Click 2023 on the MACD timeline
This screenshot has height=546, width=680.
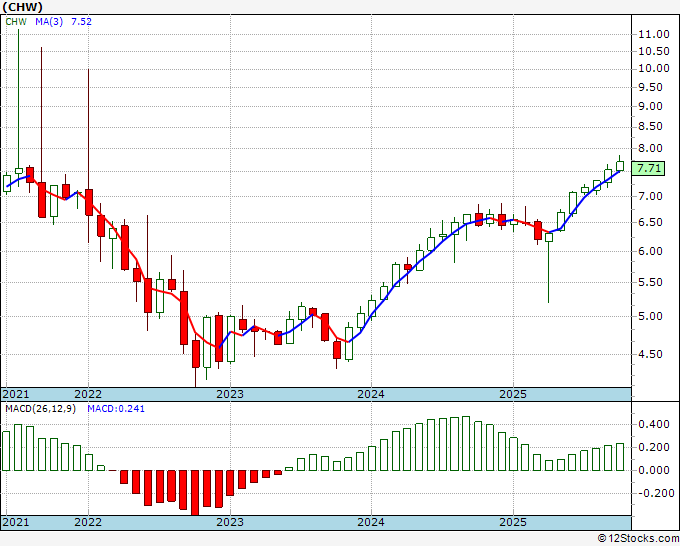230,522
